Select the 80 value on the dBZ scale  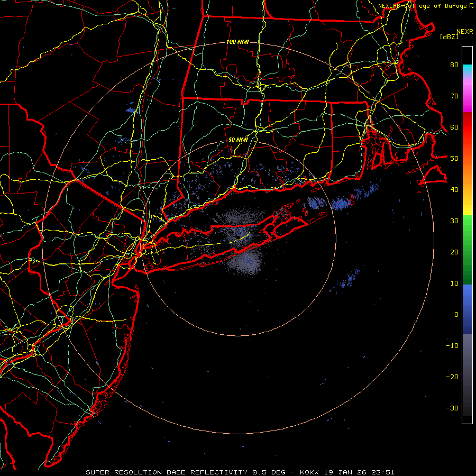[454, 65]
